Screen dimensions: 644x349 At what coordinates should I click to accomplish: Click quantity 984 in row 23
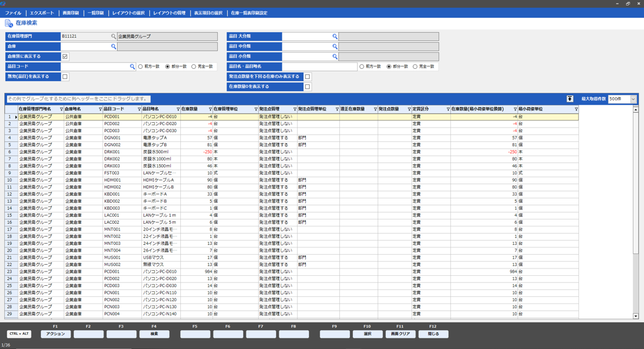coord(196,272)
